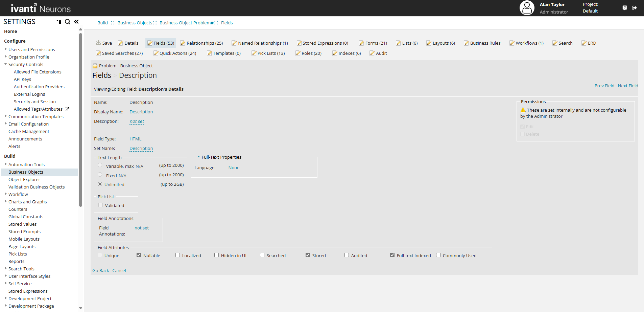Click the sidebar vertical scrollbar
644x312 pixels.
(80, 118)
